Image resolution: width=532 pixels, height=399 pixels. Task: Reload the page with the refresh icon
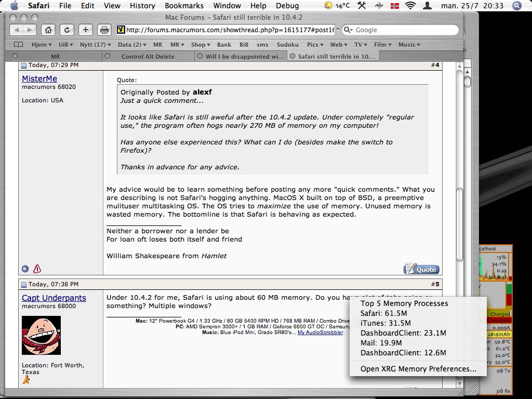(67, 30)
